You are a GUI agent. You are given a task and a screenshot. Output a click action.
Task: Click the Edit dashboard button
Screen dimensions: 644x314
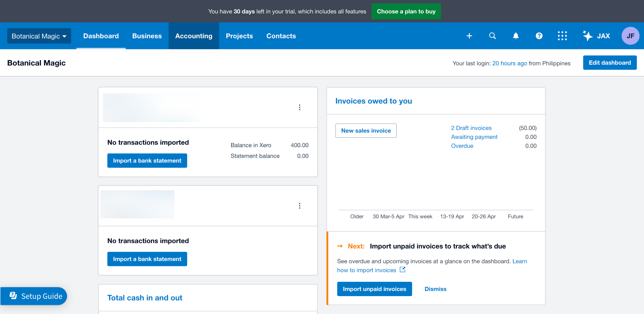pos(610,63)
